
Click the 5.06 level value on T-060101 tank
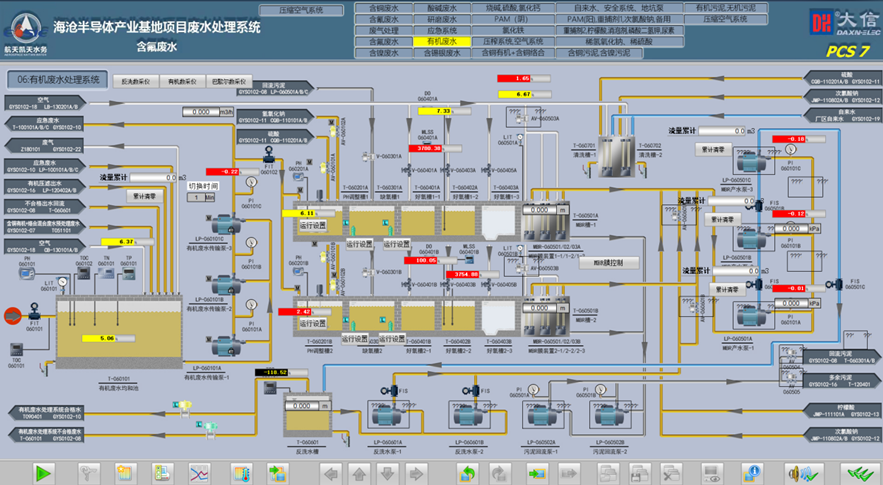[x=106, y=339]
